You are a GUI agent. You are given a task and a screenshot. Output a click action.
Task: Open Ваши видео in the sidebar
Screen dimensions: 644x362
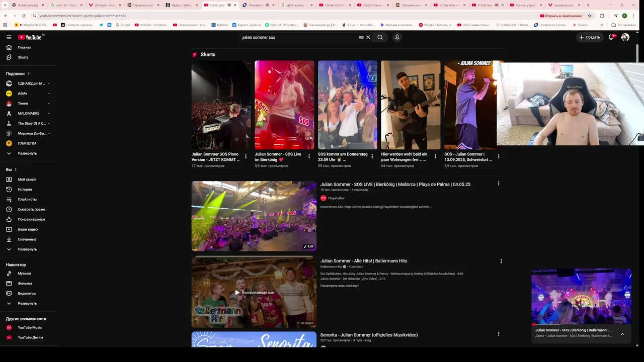click(x=28, y=229)
